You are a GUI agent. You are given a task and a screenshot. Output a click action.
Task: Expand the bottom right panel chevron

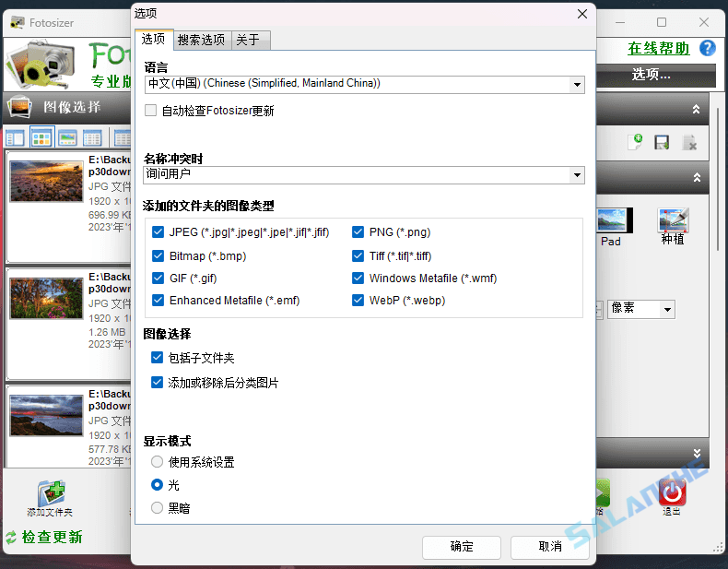click(697, 454)
